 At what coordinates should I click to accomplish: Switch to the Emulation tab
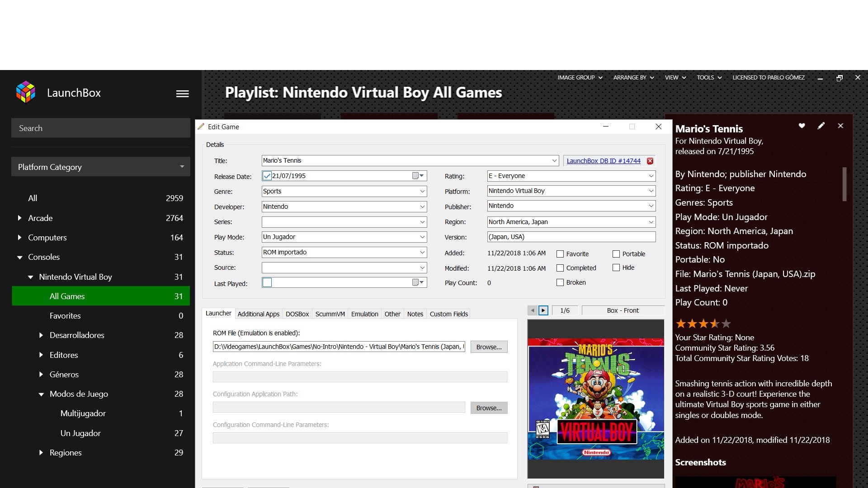364,314
